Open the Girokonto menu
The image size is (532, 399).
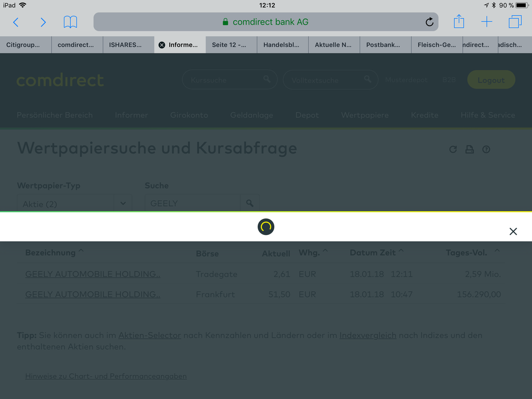189,115
